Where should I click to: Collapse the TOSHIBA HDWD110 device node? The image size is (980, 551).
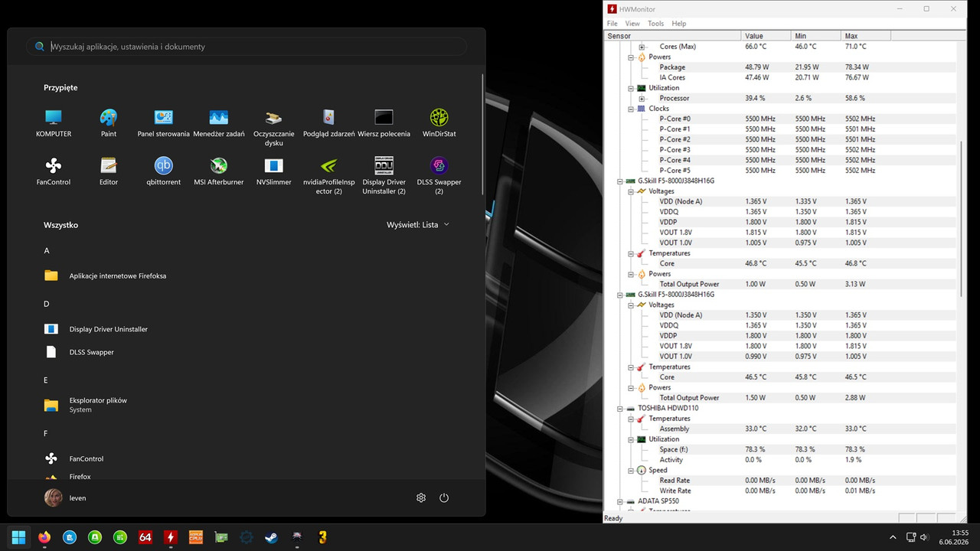coord(621,408)
